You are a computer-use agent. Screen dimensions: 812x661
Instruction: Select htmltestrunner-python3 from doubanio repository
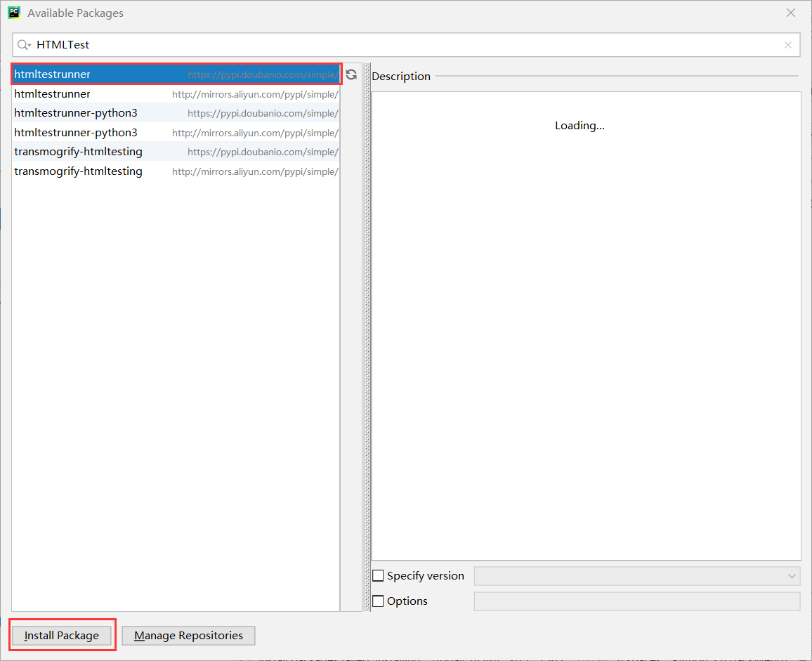click(176, 113)
